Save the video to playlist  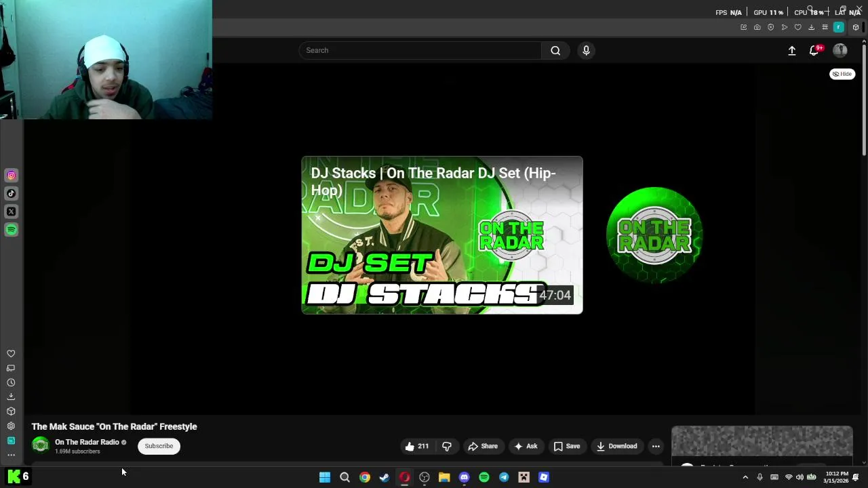[567, 446]
